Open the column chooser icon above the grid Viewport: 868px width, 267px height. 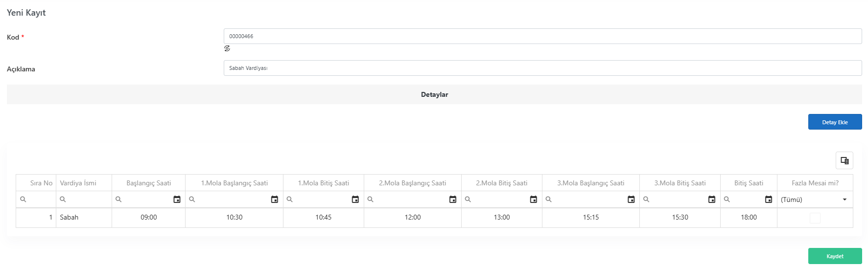(x=845, y=160)
